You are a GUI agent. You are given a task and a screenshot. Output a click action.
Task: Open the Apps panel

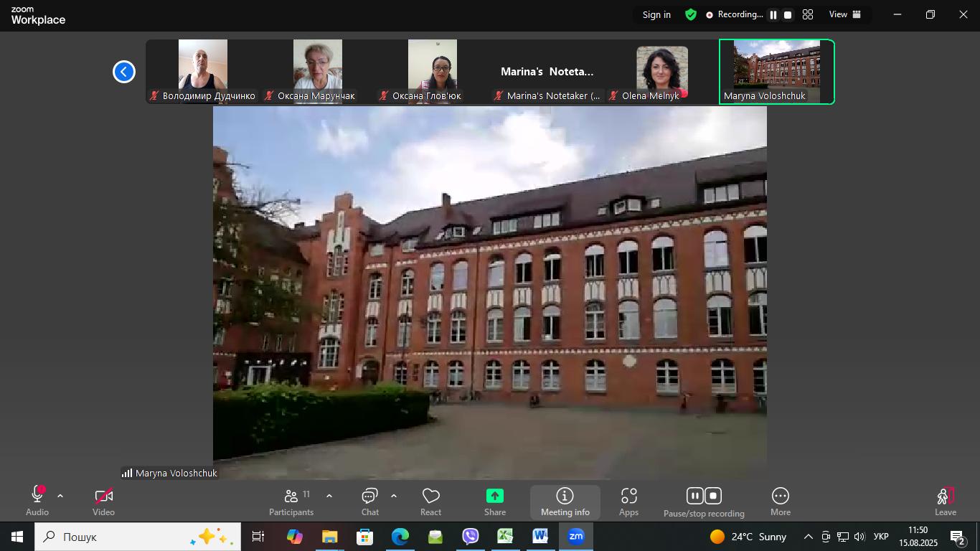(x=628, y=501)
